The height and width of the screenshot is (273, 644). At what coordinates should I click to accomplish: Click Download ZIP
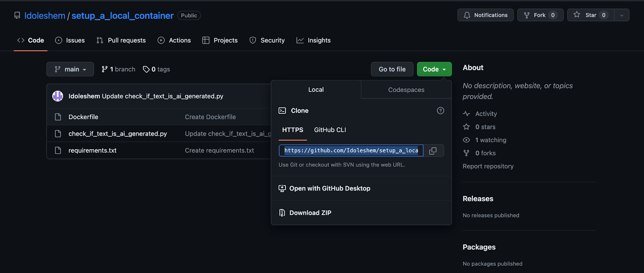click(310, 213)
